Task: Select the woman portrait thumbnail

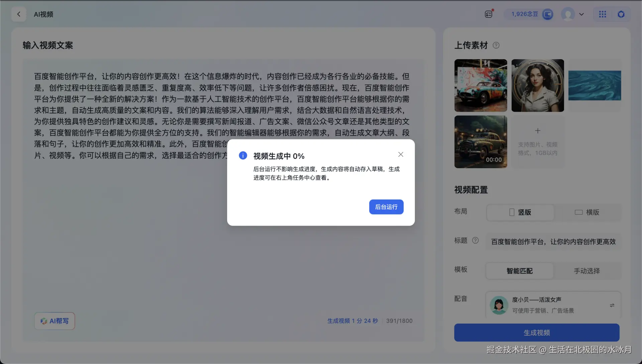Action: coord(538,86)
